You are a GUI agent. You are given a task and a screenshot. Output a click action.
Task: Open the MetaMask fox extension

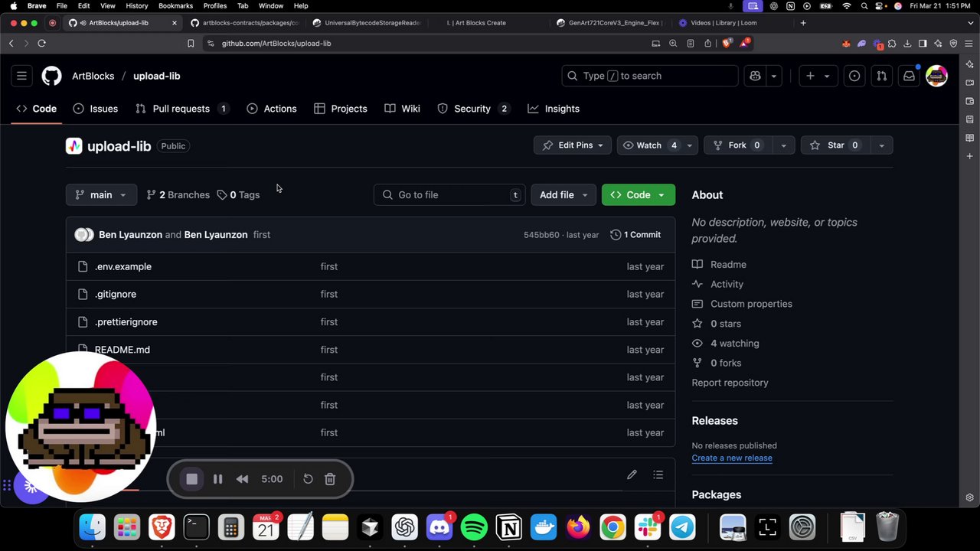pyautogui.click(x=846, y=44)
